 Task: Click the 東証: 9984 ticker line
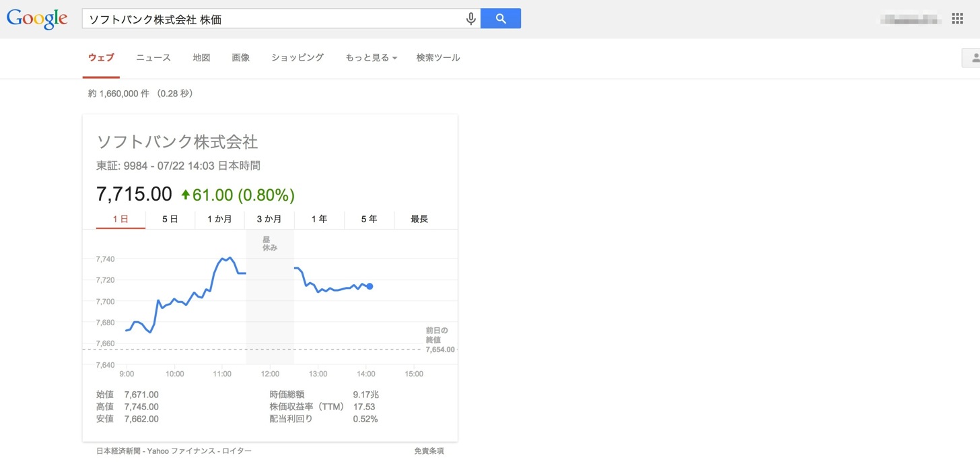178,166
